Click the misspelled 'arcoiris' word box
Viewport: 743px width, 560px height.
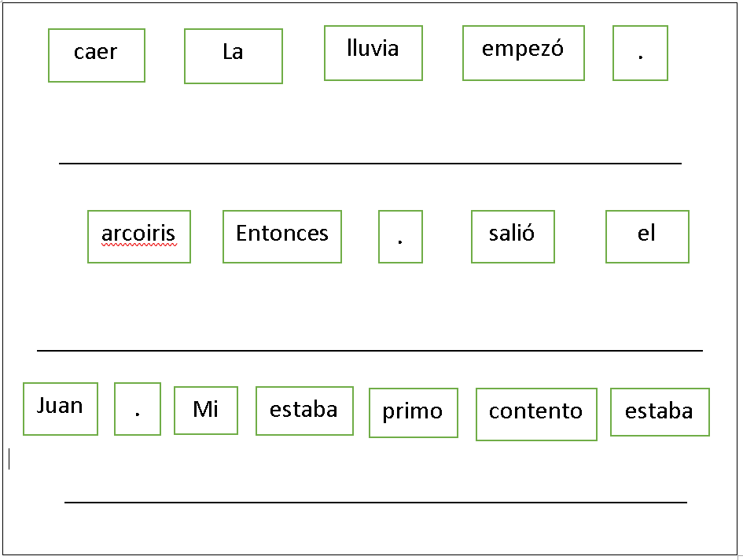point(139,237)
